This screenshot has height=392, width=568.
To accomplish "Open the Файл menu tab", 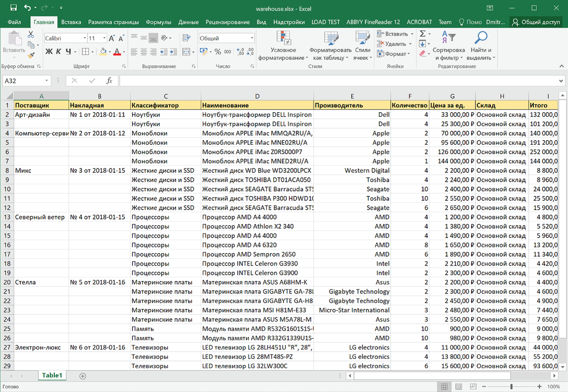I will click(x=14, y=22).
